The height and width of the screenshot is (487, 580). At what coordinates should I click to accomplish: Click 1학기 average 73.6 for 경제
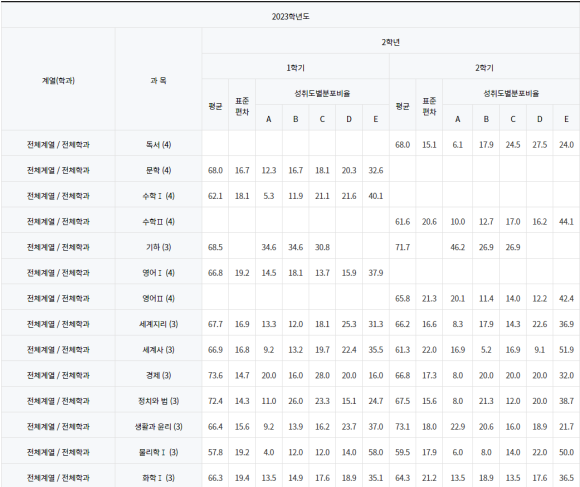215,375
